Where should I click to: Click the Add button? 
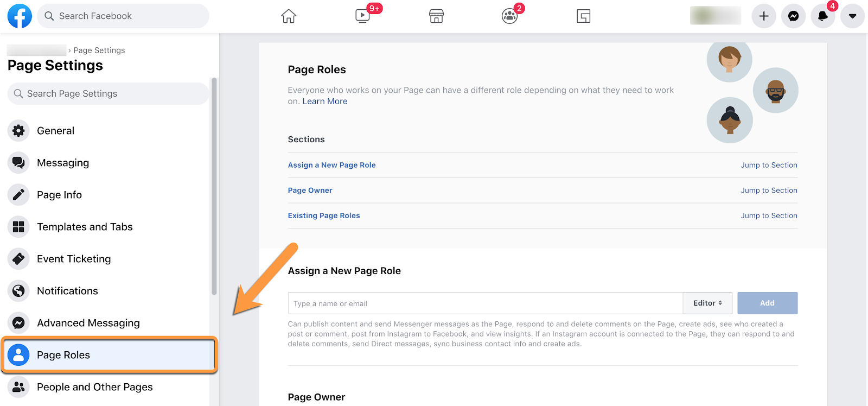[x=767, y=303]
